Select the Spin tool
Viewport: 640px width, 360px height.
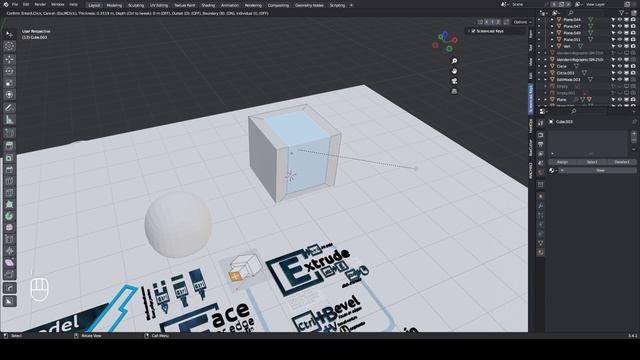coord(9,216)
